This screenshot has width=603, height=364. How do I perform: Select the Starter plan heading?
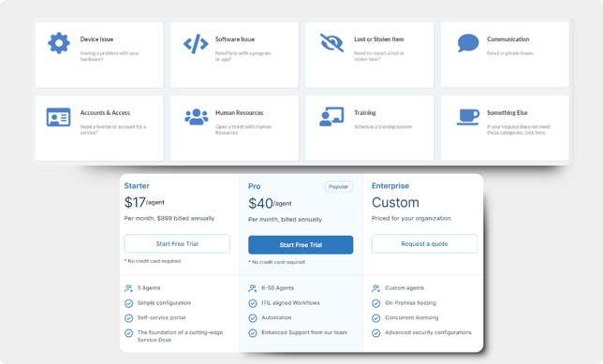(x=137, y=185)
